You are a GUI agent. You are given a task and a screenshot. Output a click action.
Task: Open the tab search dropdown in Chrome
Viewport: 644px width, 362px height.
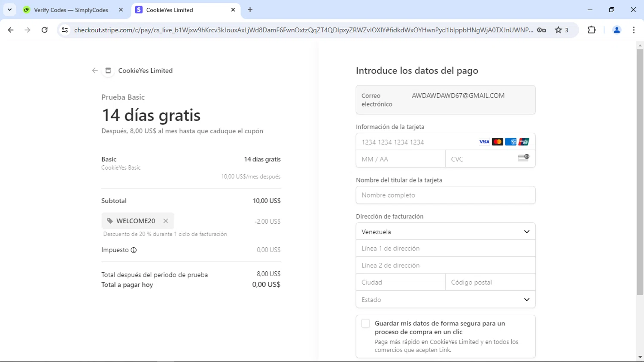point(9,9)
